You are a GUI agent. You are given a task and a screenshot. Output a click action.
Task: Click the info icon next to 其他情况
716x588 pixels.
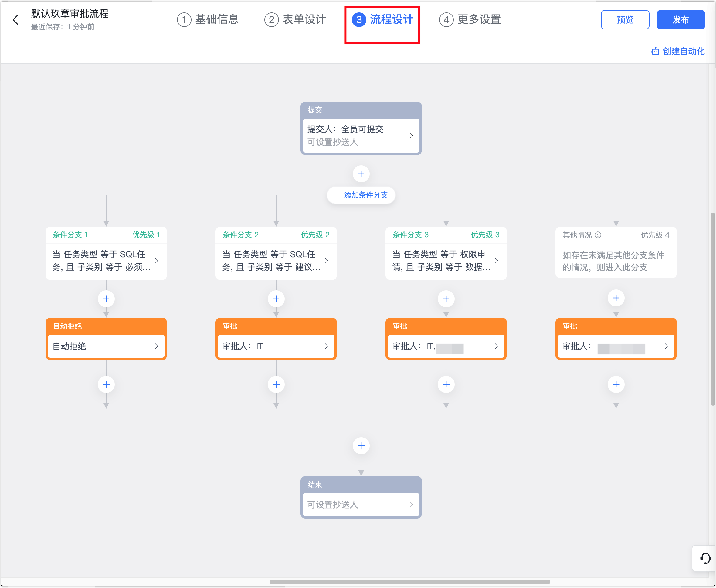[x=598, y=235]
